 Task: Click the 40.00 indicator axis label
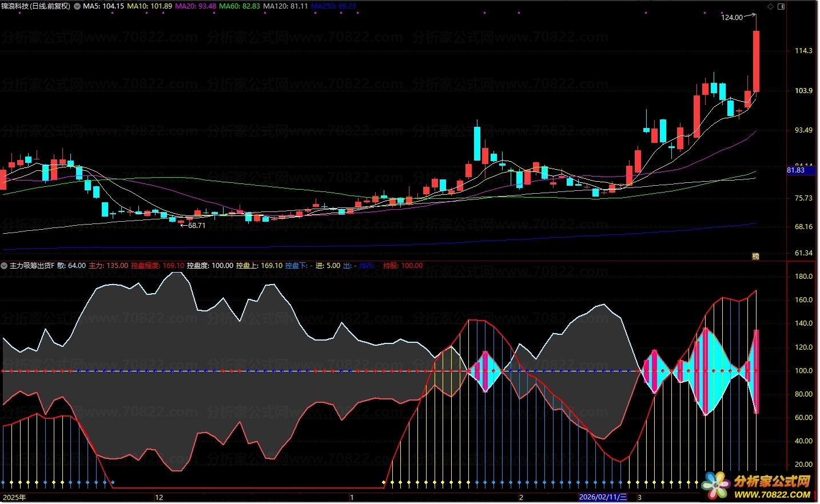[803, 441]
